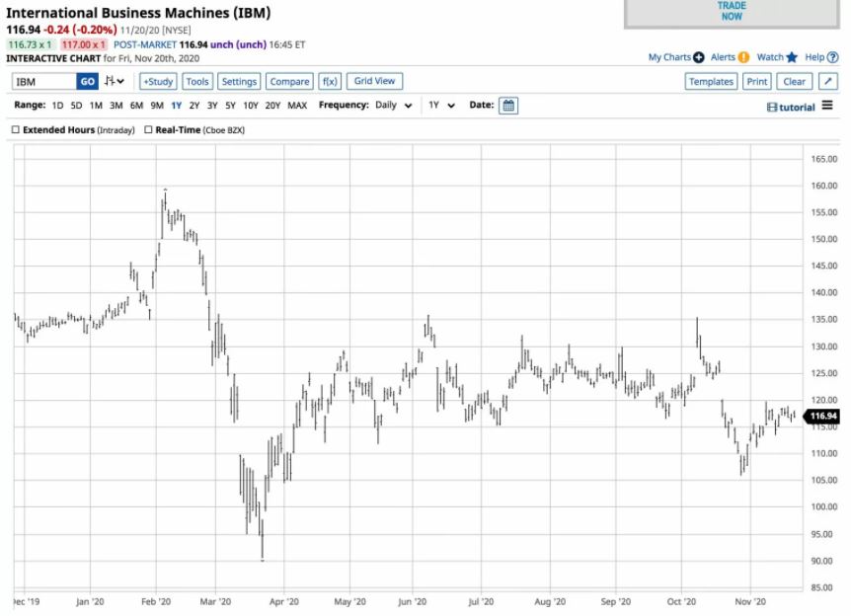Select the 2Y range
This screenshot has height=616, width=851.
[x=194, y=106]
